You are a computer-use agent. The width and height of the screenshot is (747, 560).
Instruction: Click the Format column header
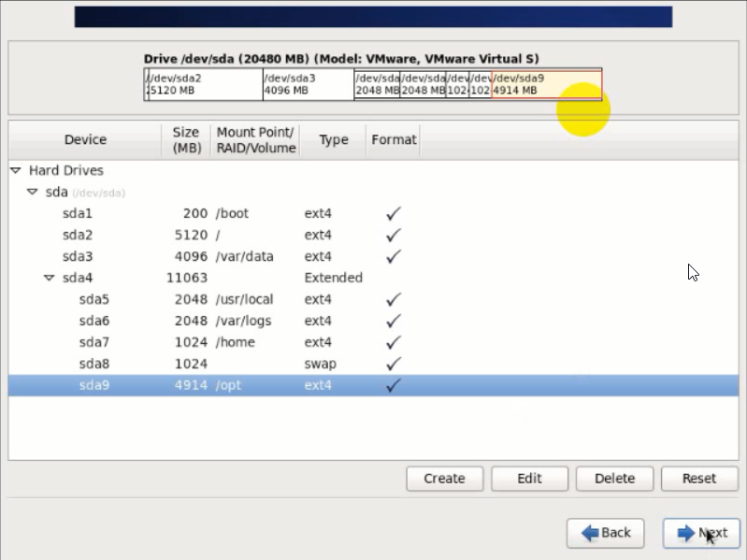pos(394,140)
